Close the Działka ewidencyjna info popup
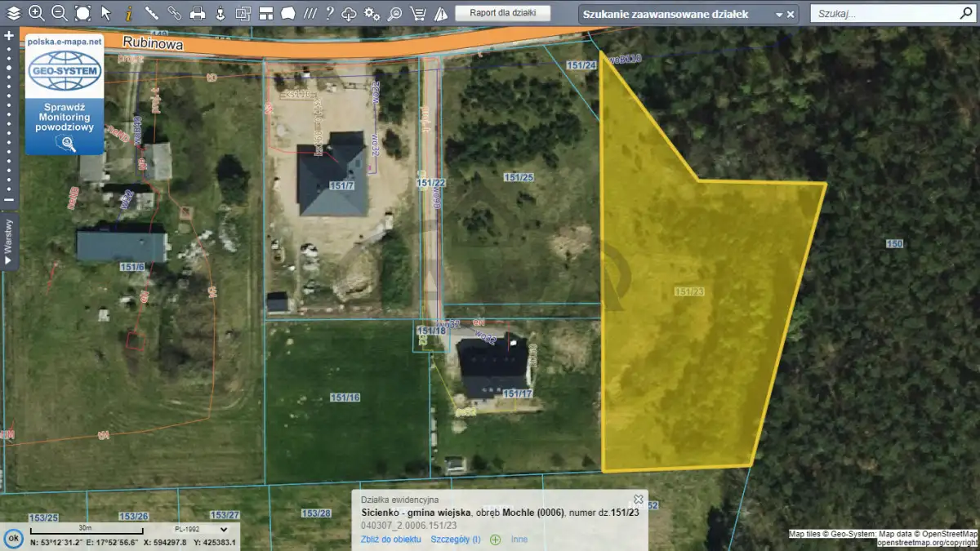980x551 pixels. click(638, 499)
